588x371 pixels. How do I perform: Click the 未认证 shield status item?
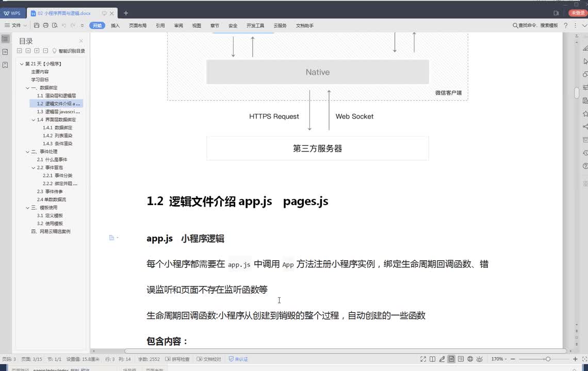point(238,359)
